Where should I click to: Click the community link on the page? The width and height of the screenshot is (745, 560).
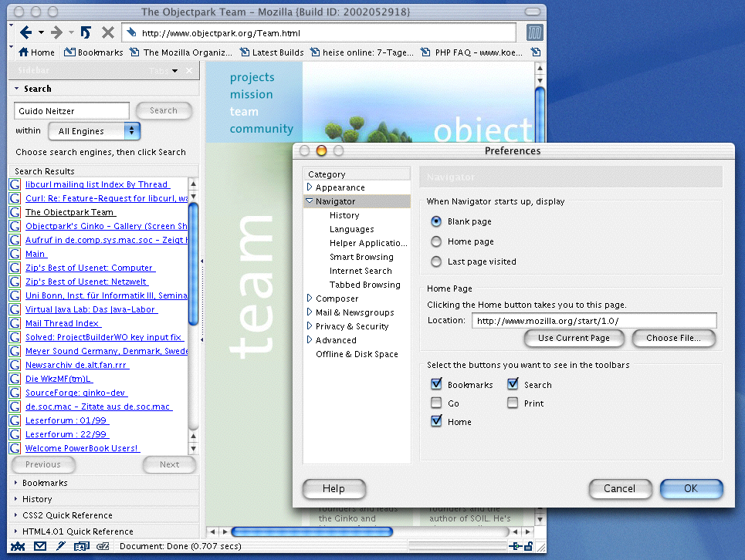click(261, 129)
